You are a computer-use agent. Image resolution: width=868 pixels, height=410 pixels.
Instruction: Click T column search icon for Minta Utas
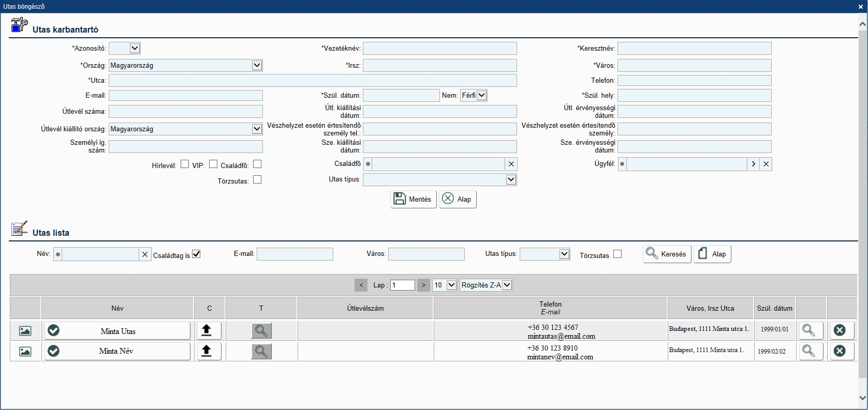click(x=261, y=331)
